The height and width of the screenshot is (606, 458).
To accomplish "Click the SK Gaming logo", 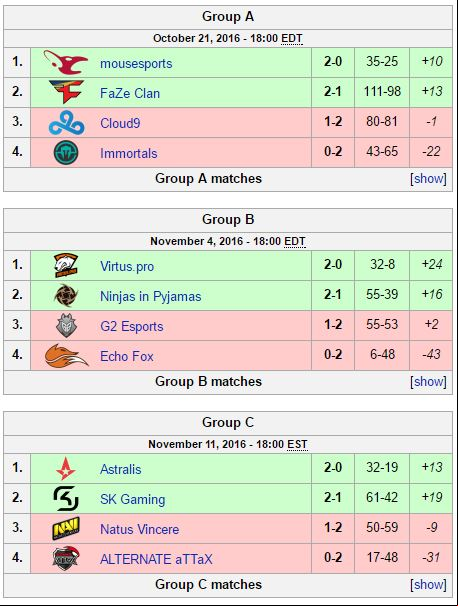I will click(x=66, y=498).
